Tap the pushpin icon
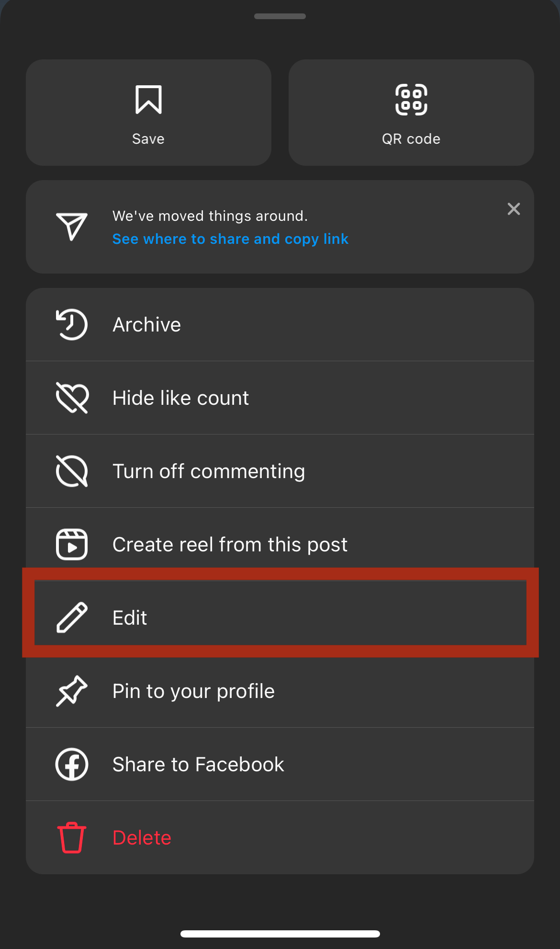This screenshot has height=949, width=560. (x=72, y=691)
